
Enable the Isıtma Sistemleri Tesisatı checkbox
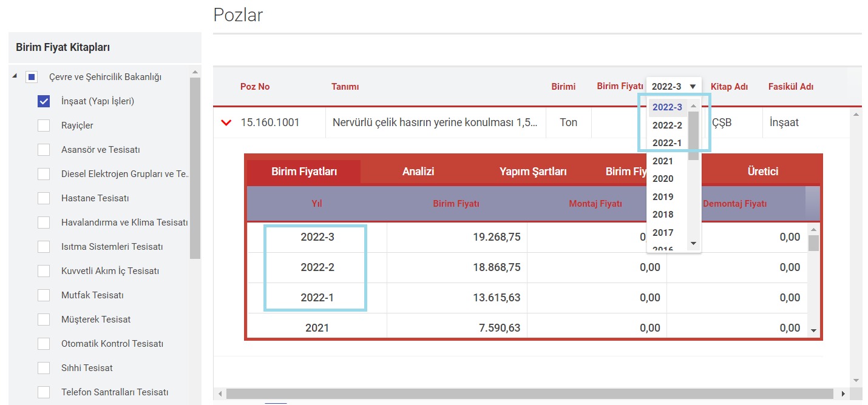(x=44, y=247)
